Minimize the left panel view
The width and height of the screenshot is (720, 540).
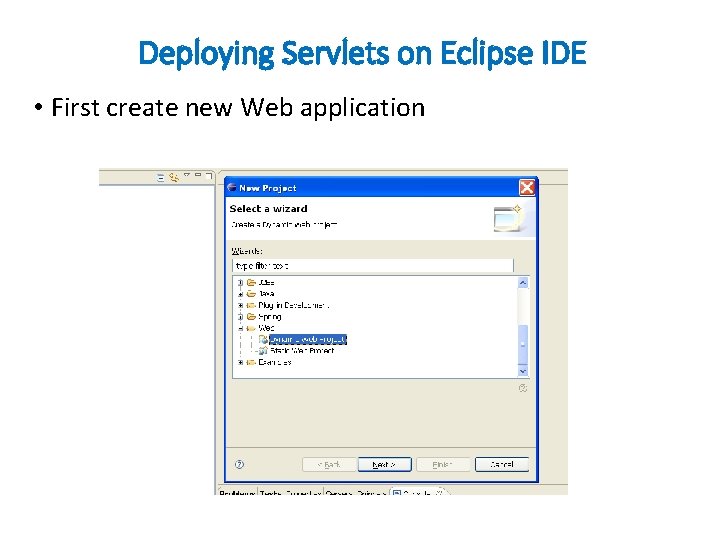point(198,174)
